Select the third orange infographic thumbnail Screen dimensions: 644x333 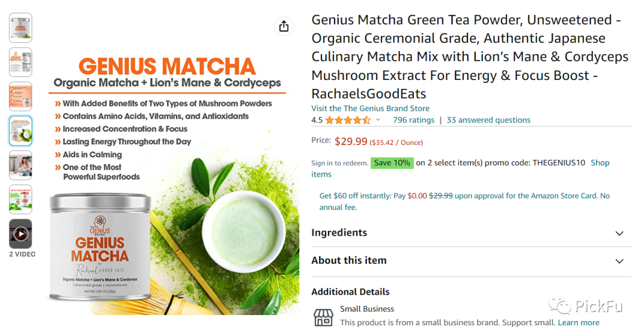20,97
